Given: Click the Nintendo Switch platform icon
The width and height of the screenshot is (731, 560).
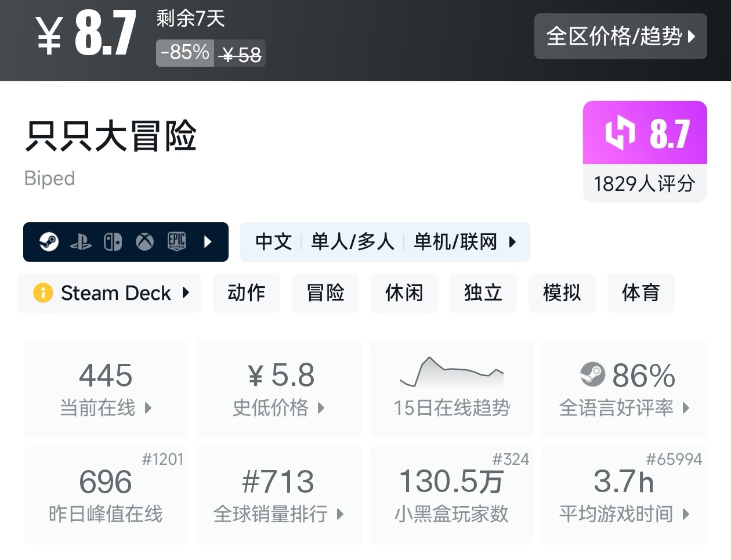Looking at the screenshot, I should (x=113, y=241).
